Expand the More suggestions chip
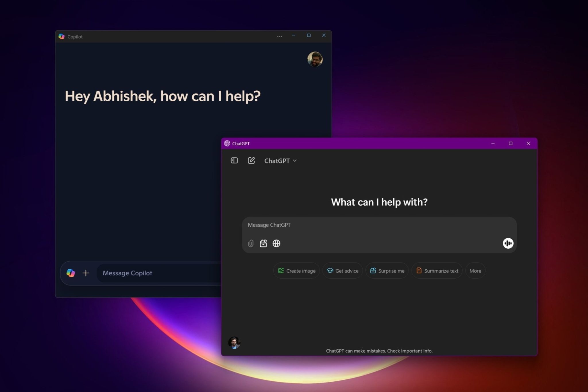Screen dimensions: 588x392 [x=475, y=271]
